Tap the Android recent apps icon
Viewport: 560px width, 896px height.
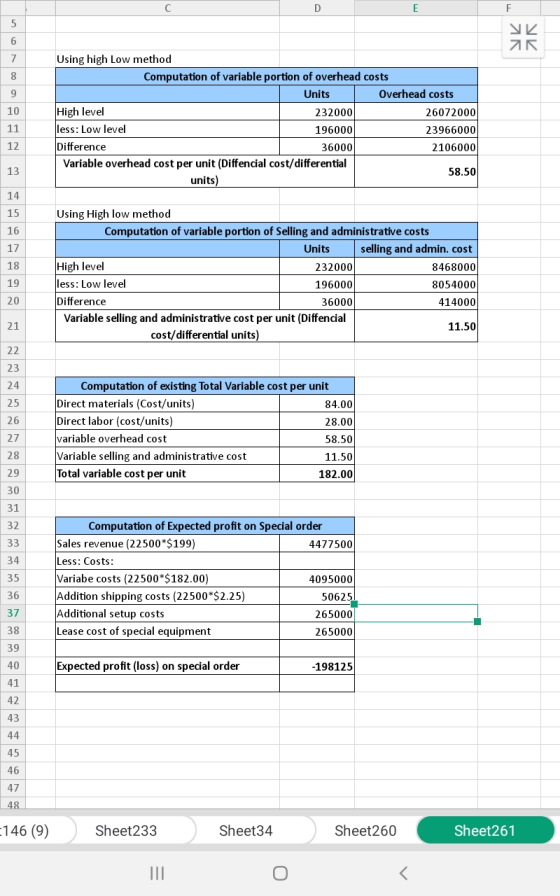[x=157, y=873]
